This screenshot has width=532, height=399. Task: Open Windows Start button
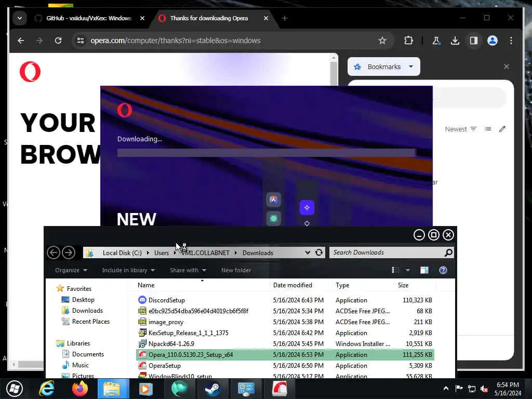(14, 389)
